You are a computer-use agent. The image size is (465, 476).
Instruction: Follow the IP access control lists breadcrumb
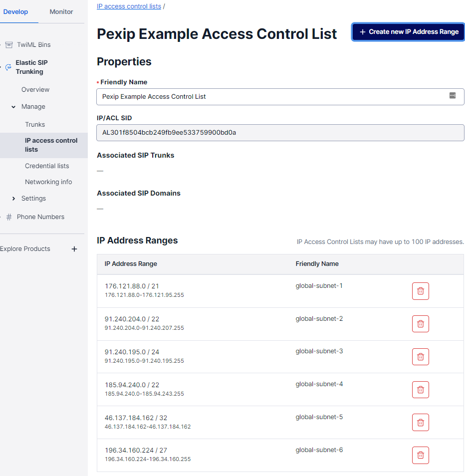(x=129, y=6)
